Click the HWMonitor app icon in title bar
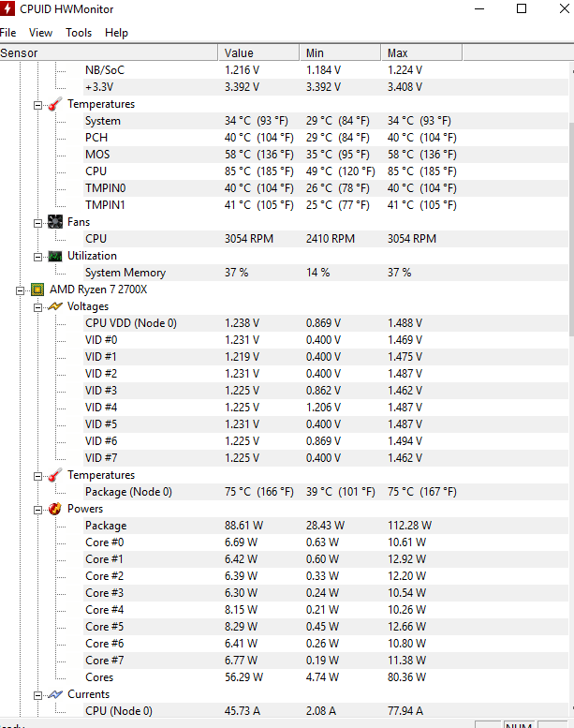Screen dimensions: 574x728 tap(8, 9)
